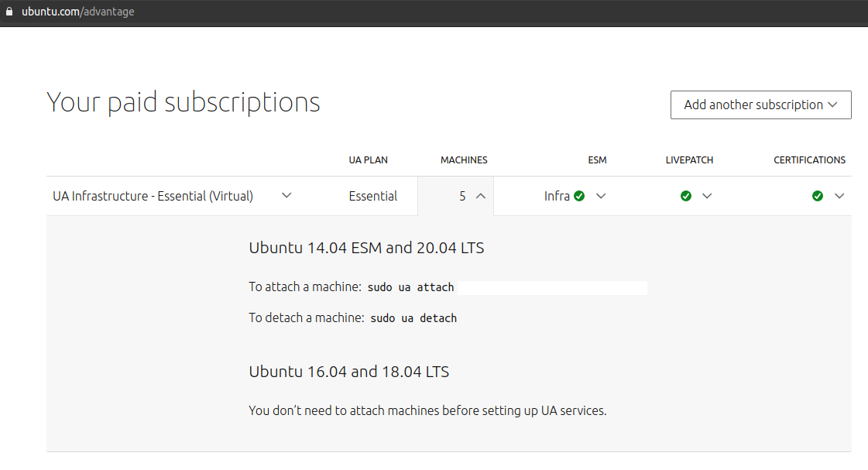Screen dimensions: 868x470
Task: Click the UA Infrastructure - Essential (Virtual) name
Action: pyautogui.click(x=153, y=196)
